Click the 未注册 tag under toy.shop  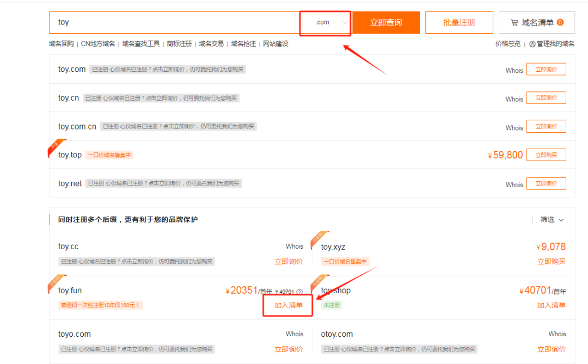(x=331, y=305)
